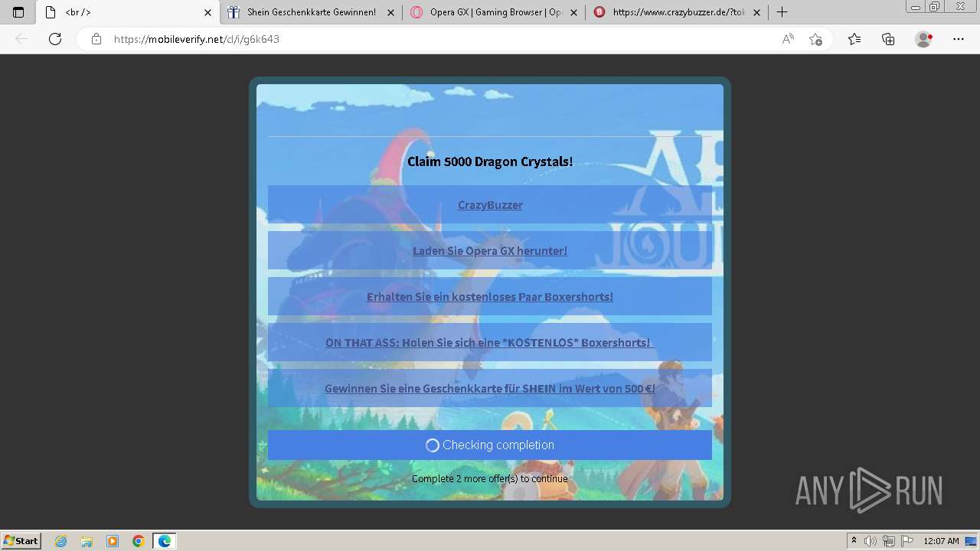This screenshot has height=551, width=980.
Task: Switch to the crazybuzzer.de tab
Action: [677, 12]
